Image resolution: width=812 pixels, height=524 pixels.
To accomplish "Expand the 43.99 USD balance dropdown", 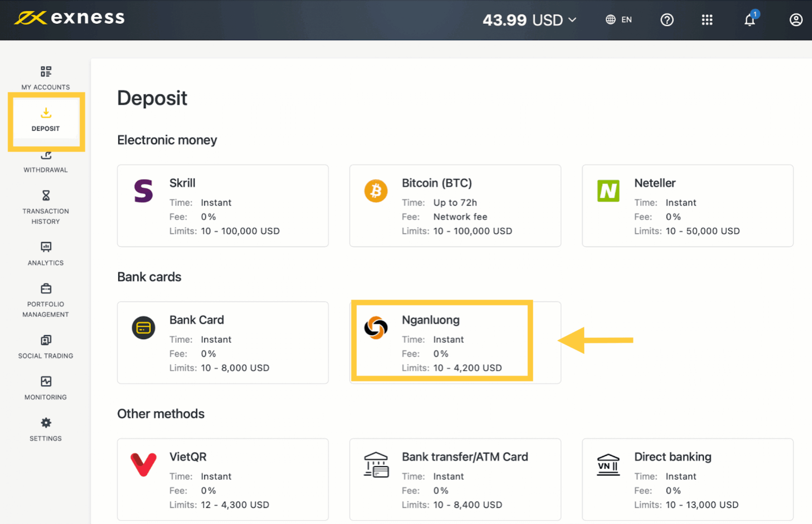I will (529, 20).
